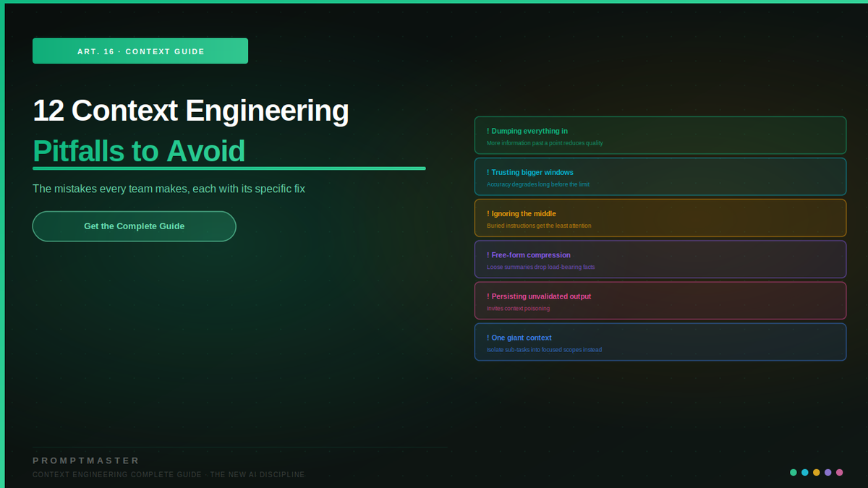Image resolution: width=868 pixels, height=488 pixels.
Task: Click the subtitle about mistakes every team makes
Action: pyautogui.click(x=169, y=189)
